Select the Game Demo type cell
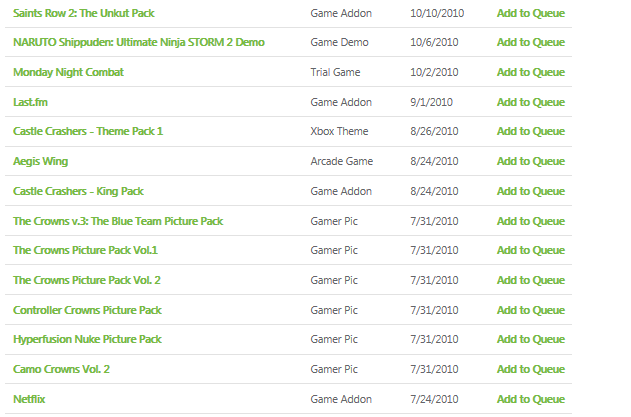The height and width of the screenshot is (417, 631). (339, 42)
